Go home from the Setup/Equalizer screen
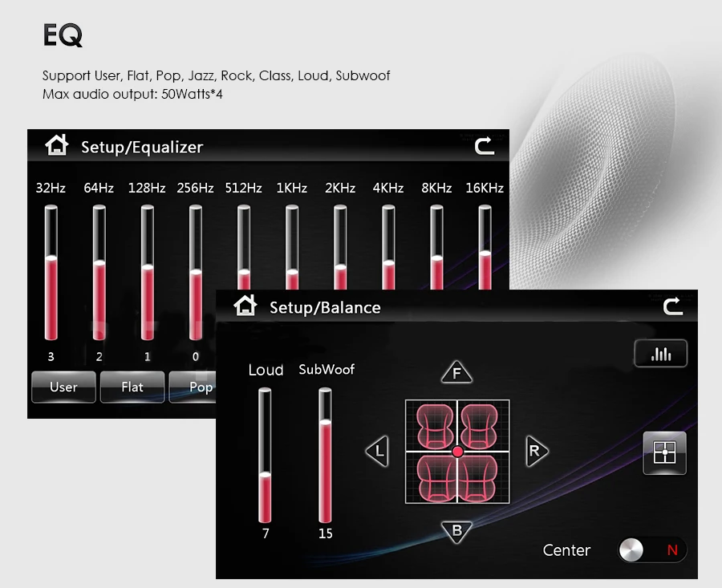This screenshot has width=722, height=588. 57,145
